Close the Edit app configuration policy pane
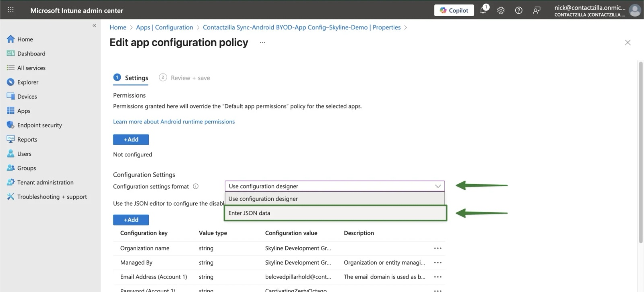 pos(627,42)
